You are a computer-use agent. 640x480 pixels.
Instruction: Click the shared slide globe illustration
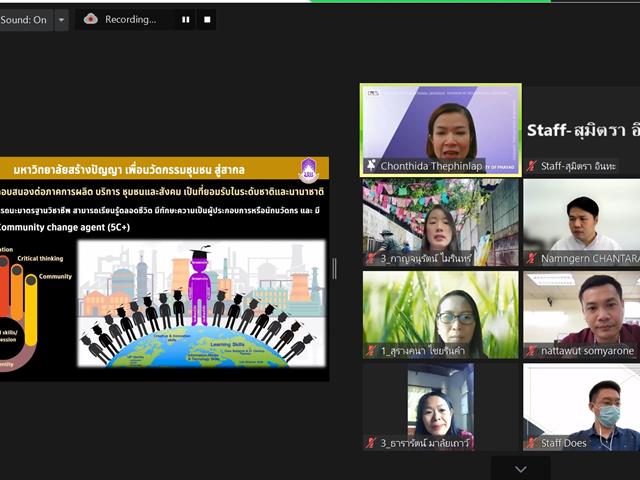click(202, 303)
